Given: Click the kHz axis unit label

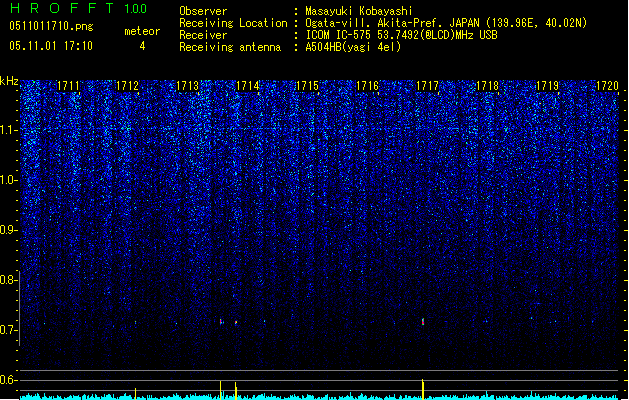Looking at the screenshot, I should click(9, 81).
